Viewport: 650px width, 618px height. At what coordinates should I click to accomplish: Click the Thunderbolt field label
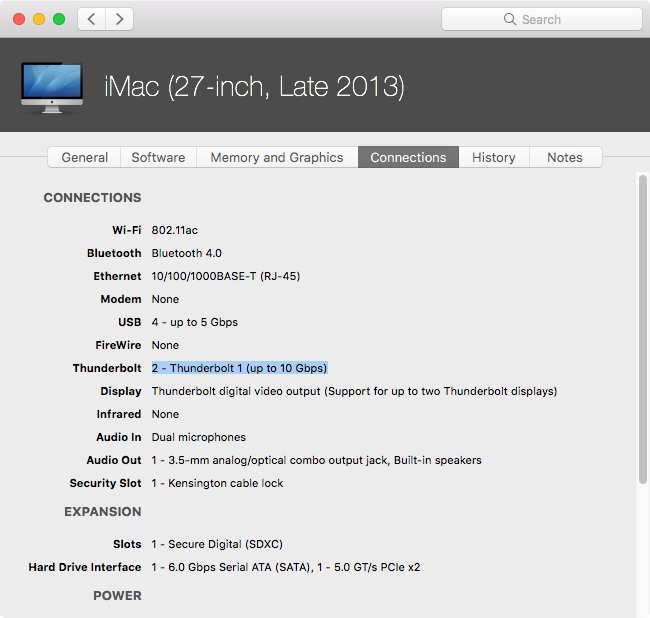pos(107,368)
